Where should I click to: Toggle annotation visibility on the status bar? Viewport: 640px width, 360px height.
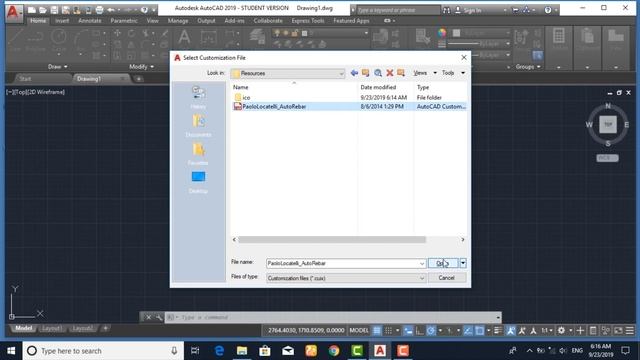[510, 330]
